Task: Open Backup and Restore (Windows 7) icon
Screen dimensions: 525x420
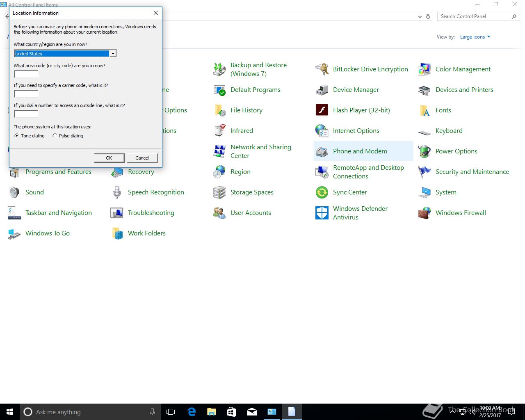Action: tap(219, 69)
